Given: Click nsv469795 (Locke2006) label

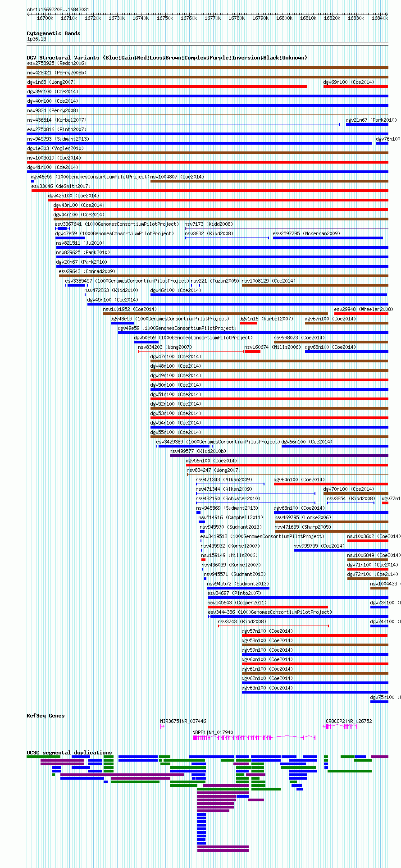Looking at the screenshot, I should 303,517.
